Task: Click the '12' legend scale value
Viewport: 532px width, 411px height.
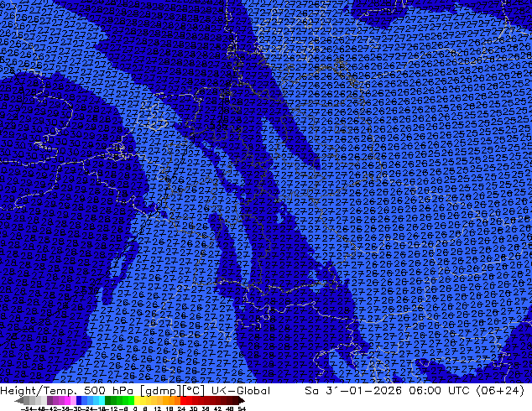Action: pos(158,408)
